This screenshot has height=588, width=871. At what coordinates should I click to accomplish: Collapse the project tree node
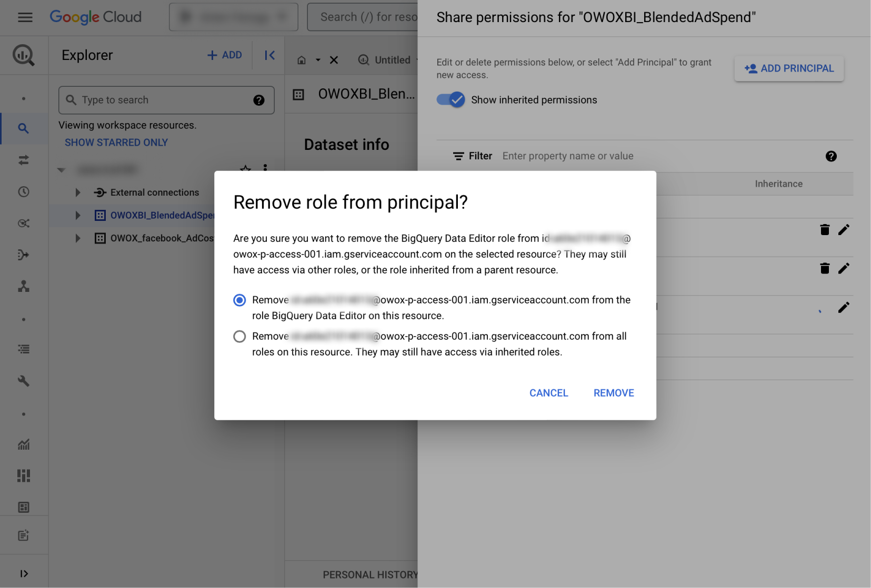61,169
